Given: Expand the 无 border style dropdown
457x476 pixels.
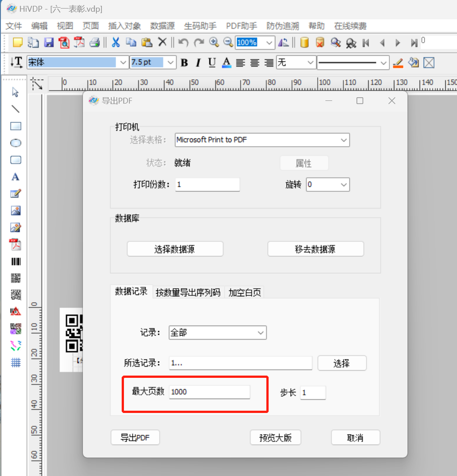Looking at the screenshot, I should [x=310, y=63].
